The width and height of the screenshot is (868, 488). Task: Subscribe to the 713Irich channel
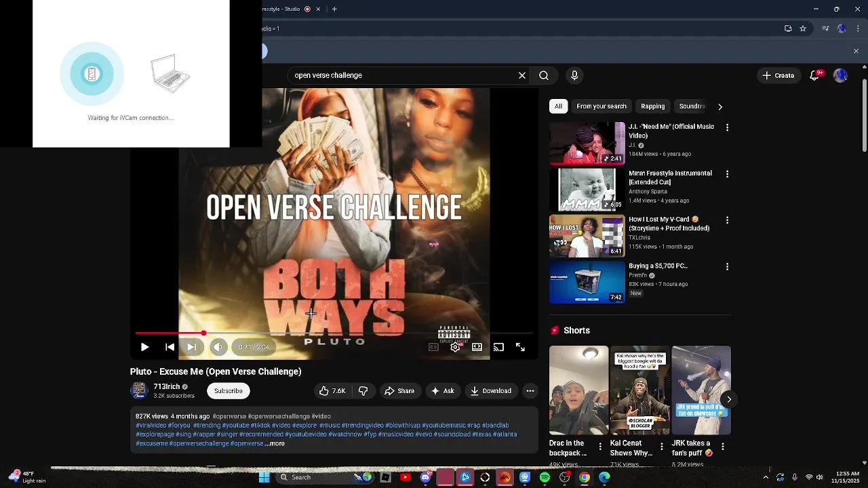[x=229, y=390]
